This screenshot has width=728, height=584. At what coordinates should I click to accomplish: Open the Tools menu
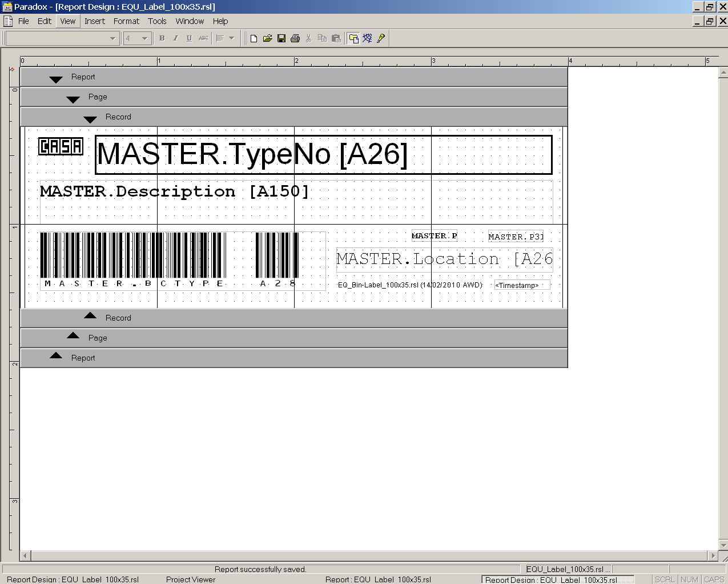pyautogui.click(x=157, y=21)
